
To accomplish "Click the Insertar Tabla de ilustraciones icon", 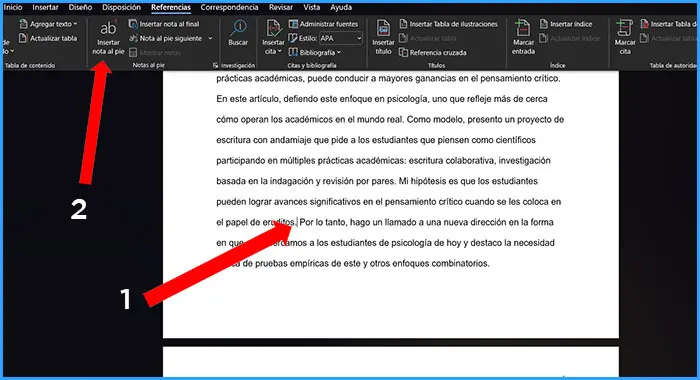I will click(x=403, y=24).
